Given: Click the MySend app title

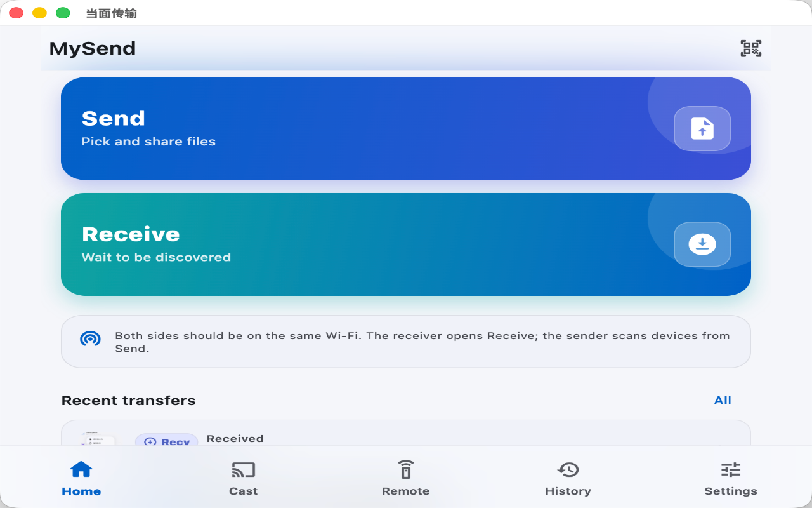Looking at the screenshot, I should (93, 48).
